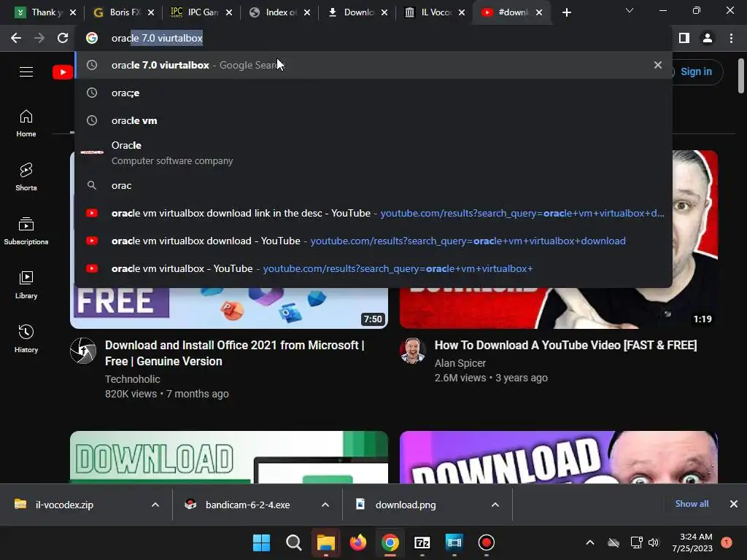Click Show all downloads

[692, 504]
